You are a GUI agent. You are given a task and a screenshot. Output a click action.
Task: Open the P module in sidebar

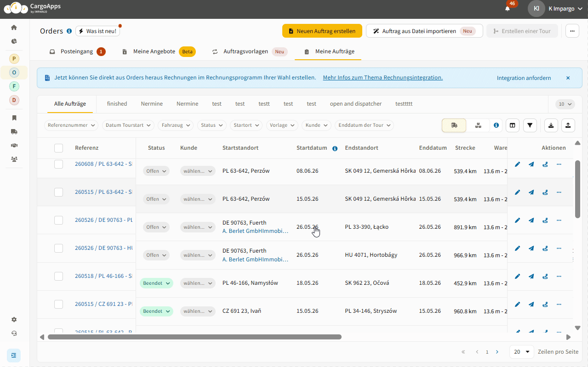pos(14,59)
